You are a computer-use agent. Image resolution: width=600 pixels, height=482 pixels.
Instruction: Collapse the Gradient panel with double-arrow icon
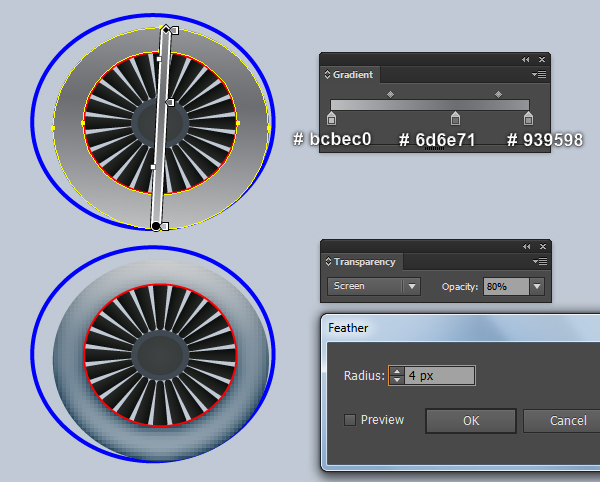(x=525, y=59)
